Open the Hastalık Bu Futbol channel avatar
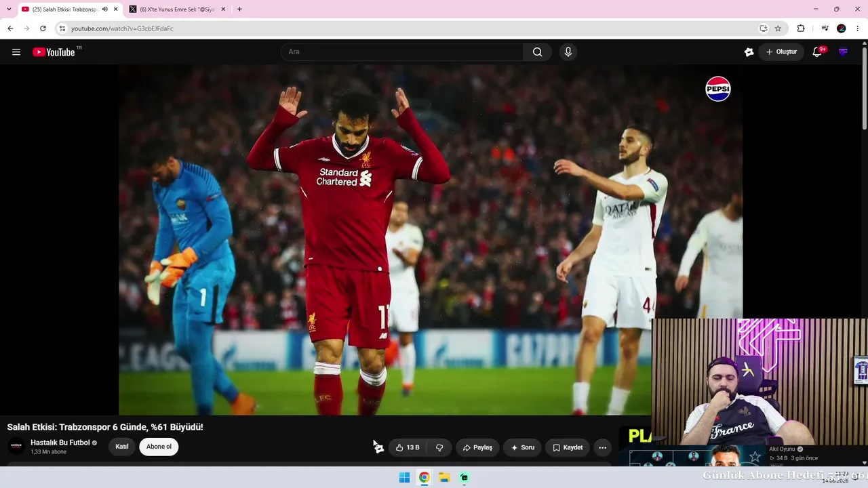Screen dimensions: 868x488 [16, 447]
